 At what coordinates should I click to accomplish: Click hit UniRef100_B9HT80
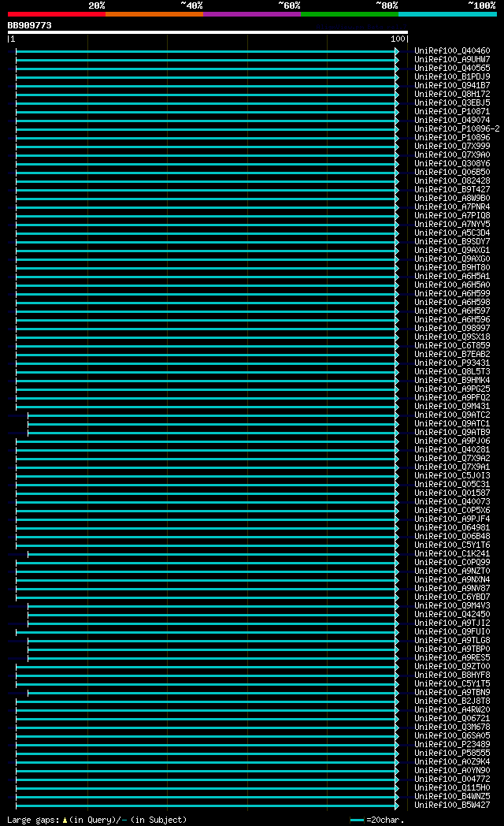pos(452,268)
